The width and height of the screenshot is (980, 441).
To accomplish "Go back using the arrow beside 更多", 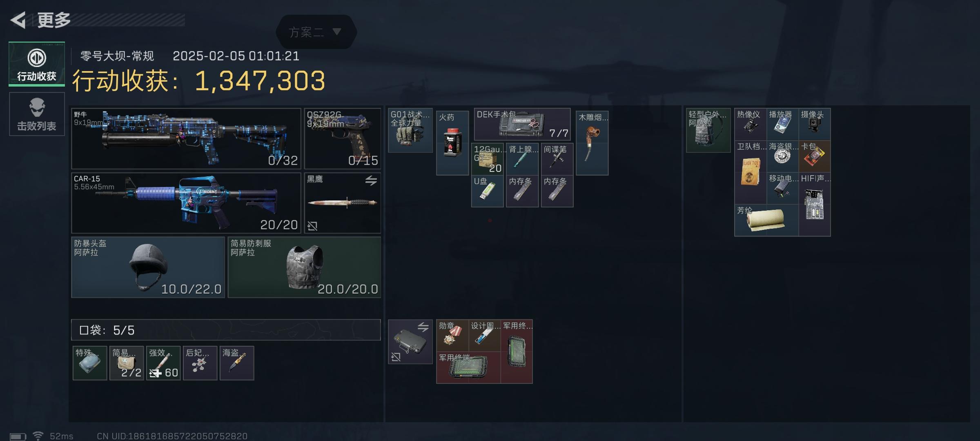I will pos(18,20).
